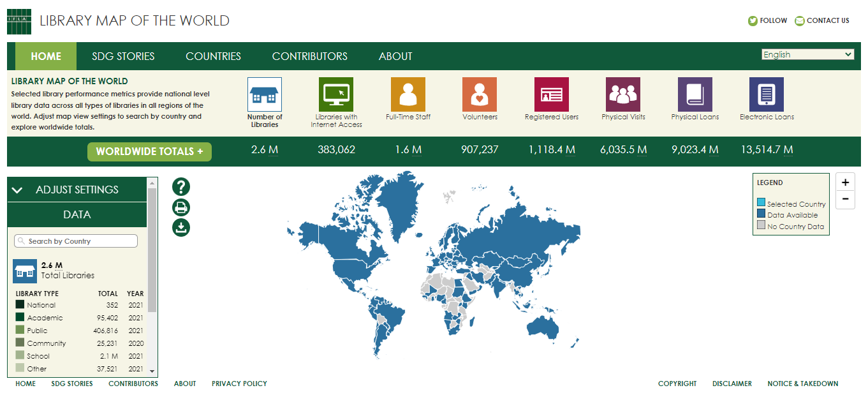Click the Total Libraries house icon
Viewport: 868px width, 418px height.
(25, 271)
